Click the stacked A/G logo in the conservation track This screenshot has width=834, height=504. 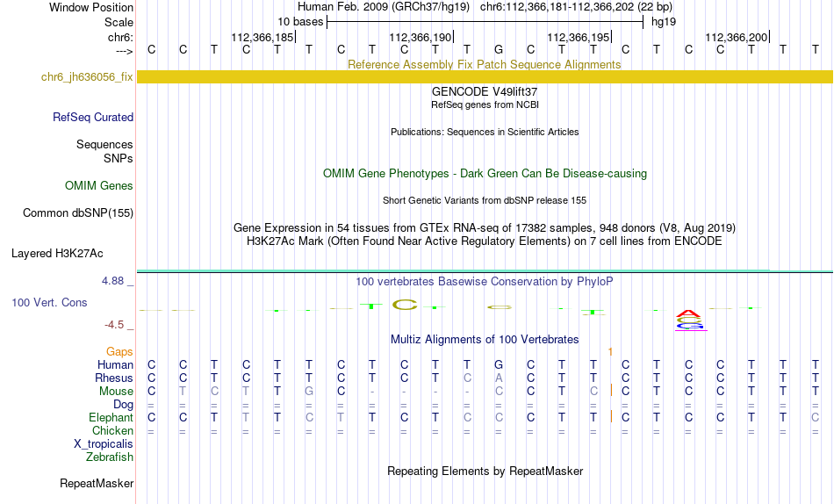691,320
